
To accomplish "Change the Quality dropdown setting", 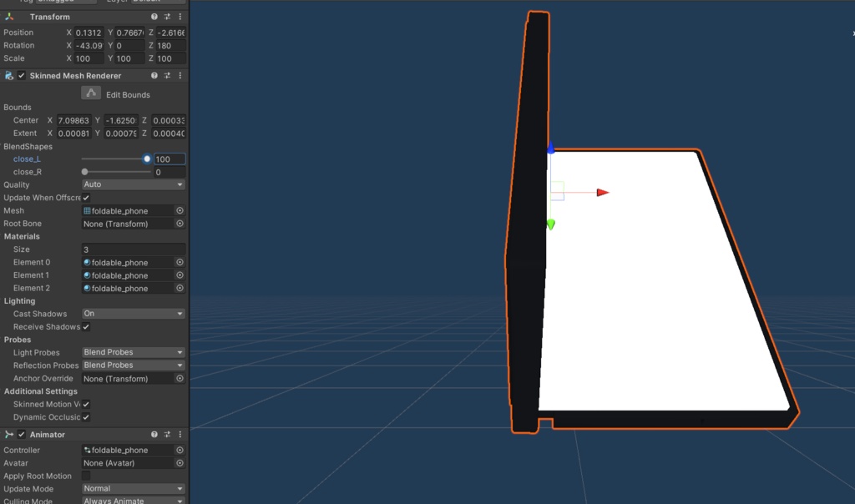I will point(132,184).
